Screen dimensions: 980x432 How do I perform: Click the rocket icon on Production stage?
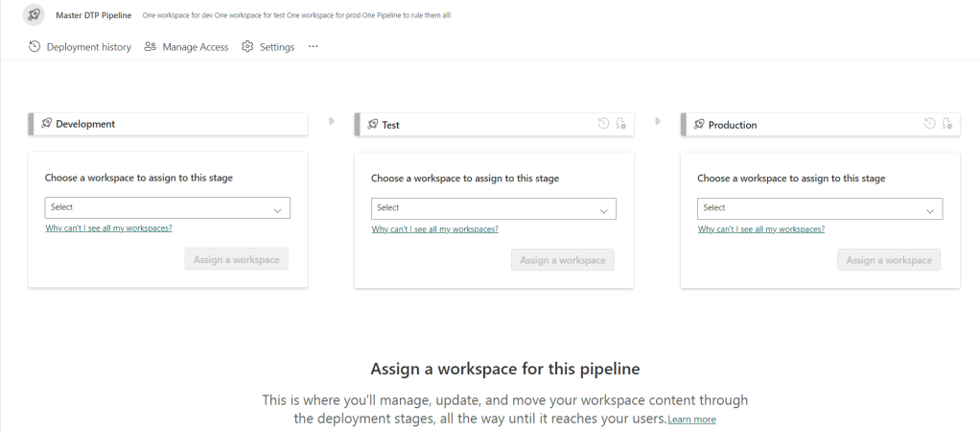point(699,124)
